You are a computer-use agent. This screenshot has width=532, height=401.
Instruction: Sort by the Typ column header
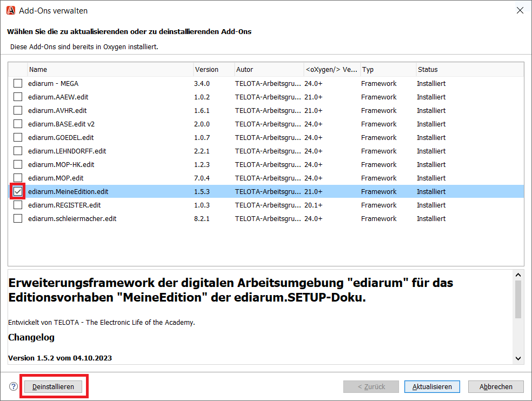(388, 70)
